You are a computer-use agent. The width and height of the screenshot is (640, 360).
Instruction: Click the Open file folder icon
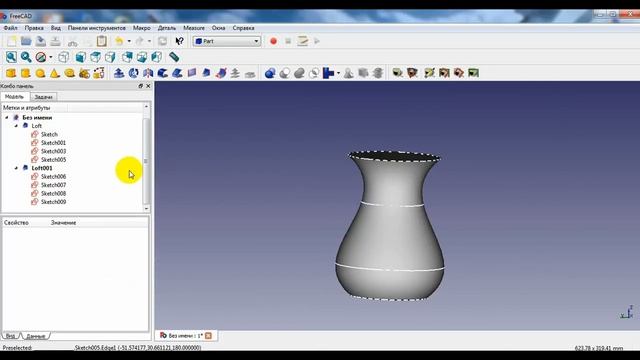click(26, 41)
